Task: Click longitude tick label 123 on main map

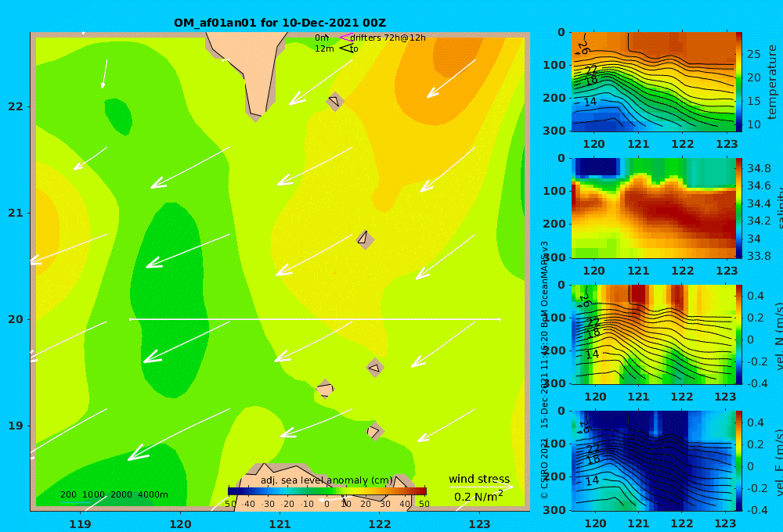Action: tap(480, 524)
